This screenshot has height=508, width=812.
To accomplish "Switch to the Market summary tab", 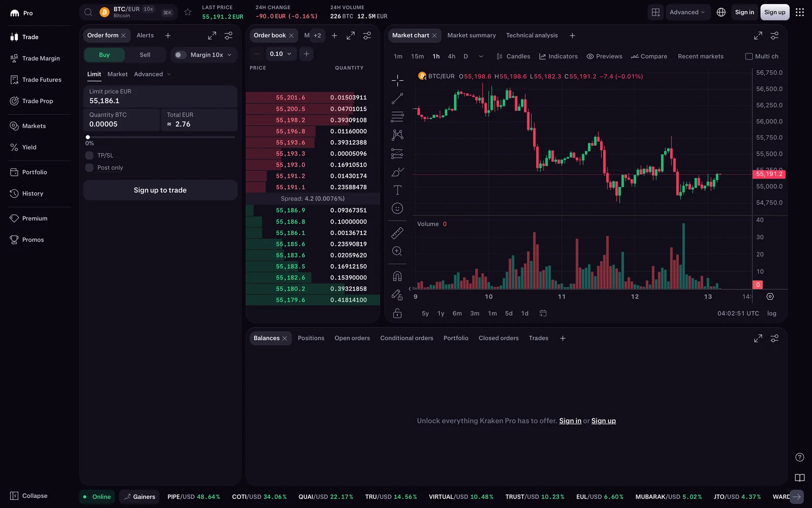I will (x=471, y=36).
